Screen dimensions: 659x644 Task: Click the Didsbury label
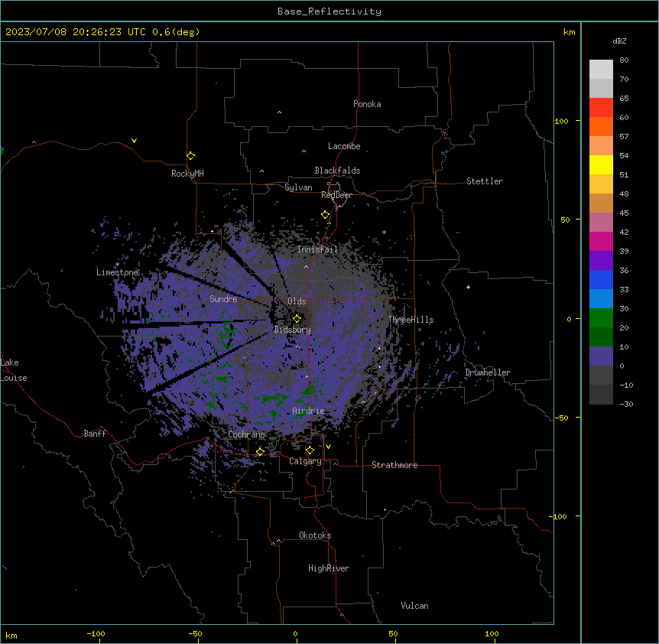pos(293,330)
